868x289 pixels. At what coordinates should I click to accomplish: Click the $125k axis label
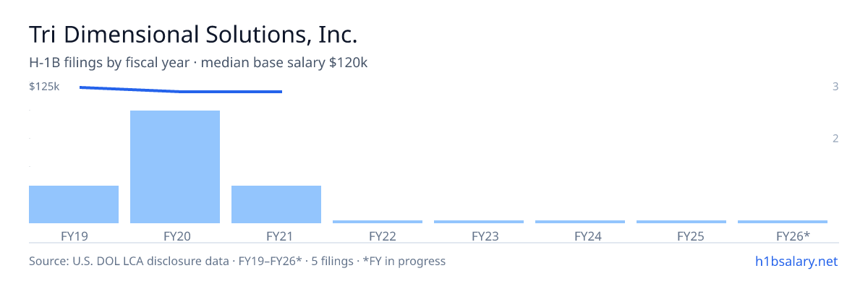44,87
